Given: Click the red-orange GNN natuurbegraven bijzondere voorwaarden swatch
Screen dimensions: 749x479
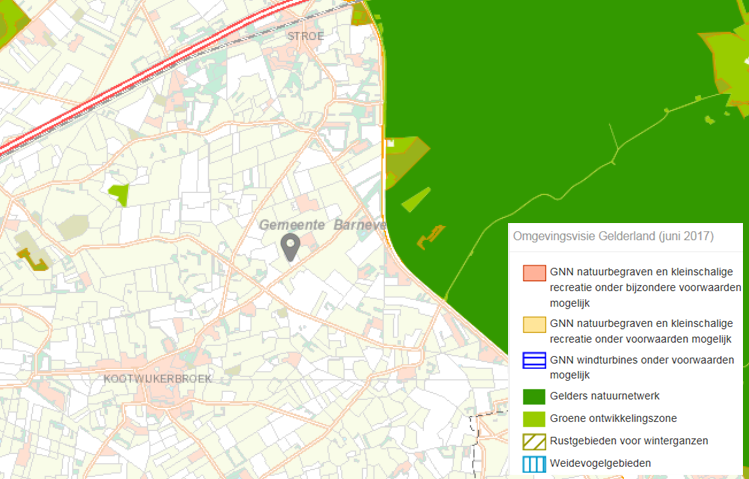Looking at the screenshot, I should pyautogui.click(x=534, y=273).
